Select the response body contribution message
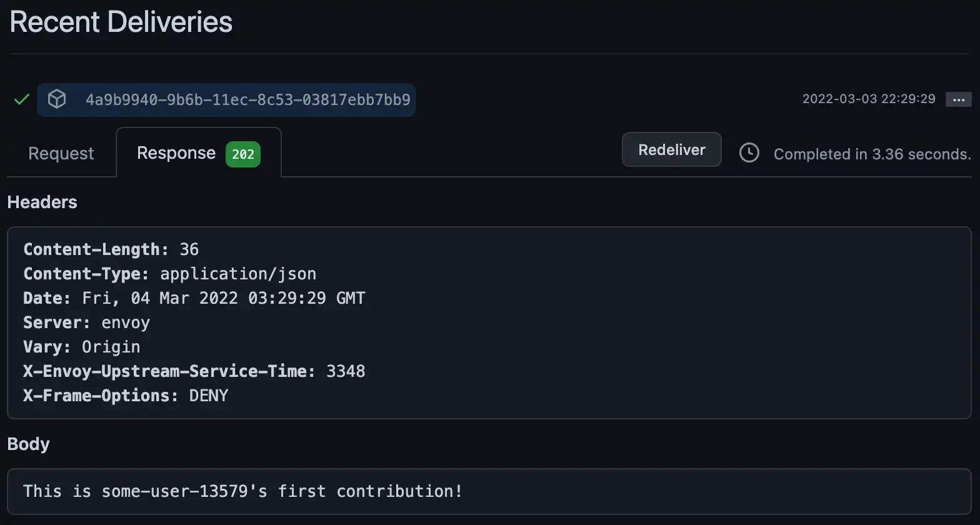Image resolution: width=980 pixels, height=525 pixels. click(242, 491)
